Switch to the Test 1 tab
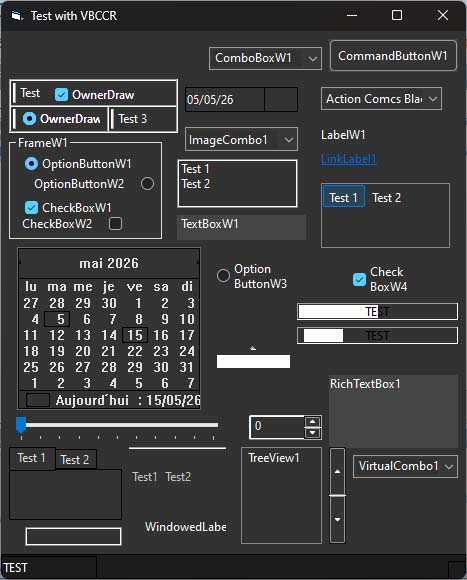 coord(32,458)
